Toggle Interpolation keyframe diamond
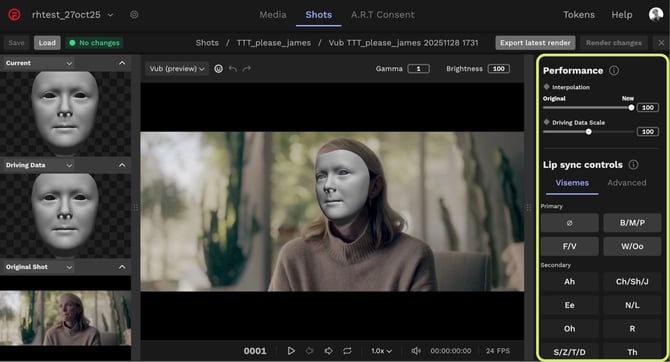 coord(547,87)
